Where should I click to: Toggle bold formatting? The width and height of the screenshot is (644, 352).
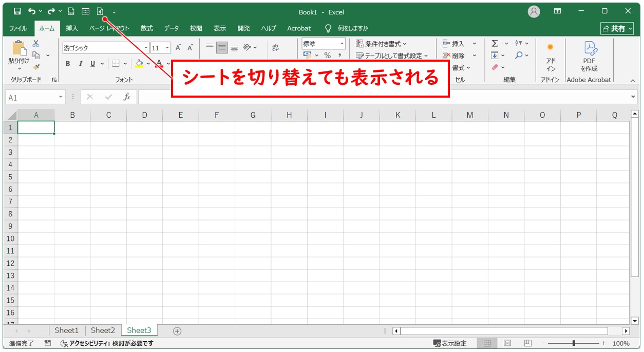(68, 64)
